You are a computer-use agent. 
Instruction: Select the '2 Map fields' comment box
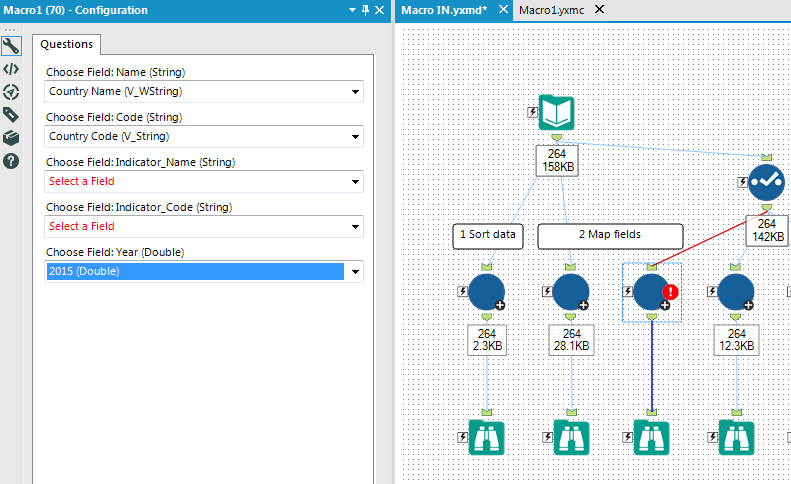pos(610,236)
